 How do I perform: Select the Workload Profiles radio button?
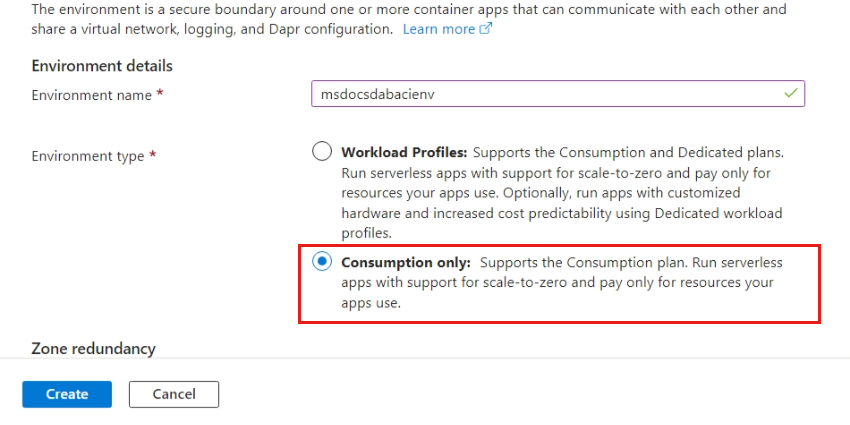point(322,152)
